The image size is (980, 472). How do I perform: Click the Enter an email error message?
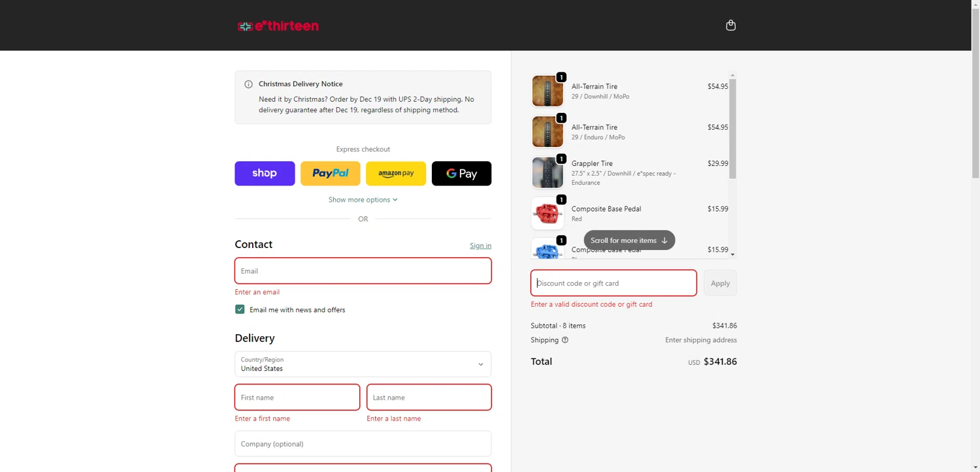click(257, 292)
